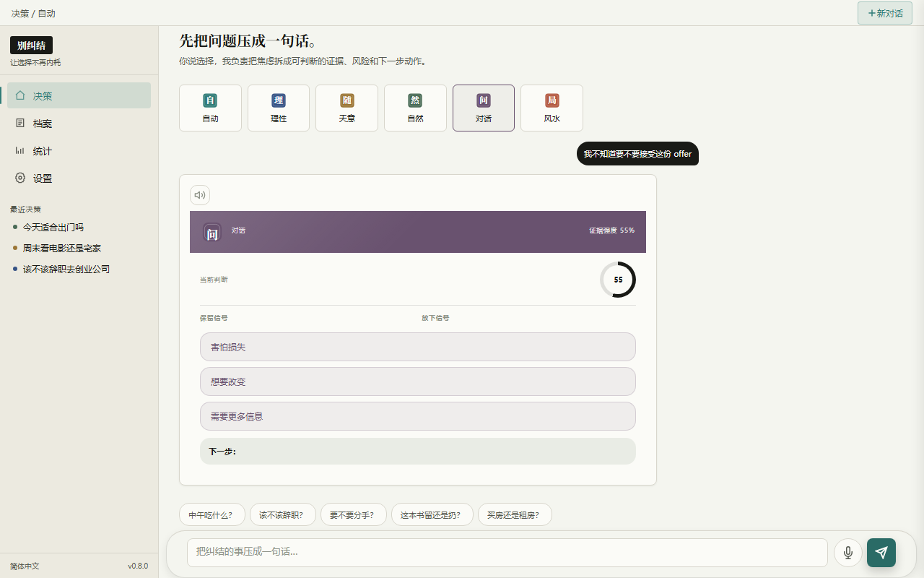Click the 别纠结 app logo
This screenshot has height=578, width=924.
[31, 46]
